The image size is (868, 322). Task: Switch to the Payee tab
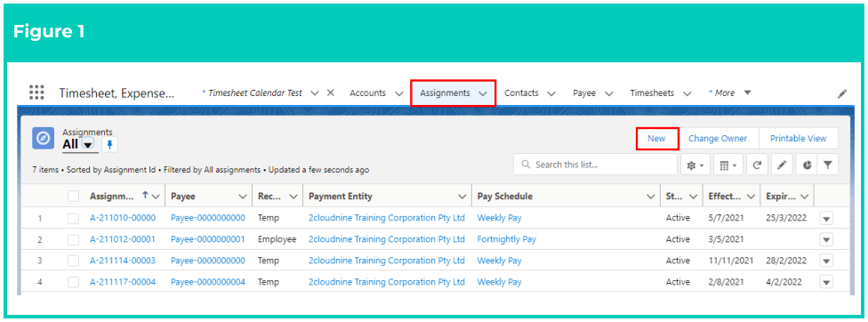coord(584,93)
